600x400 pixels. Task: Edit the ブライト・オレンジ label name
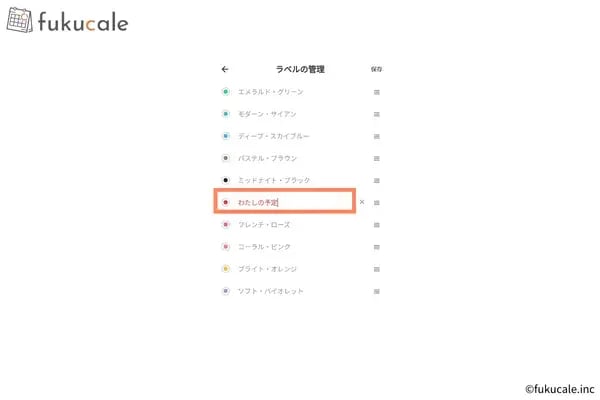tap(267, 269)
